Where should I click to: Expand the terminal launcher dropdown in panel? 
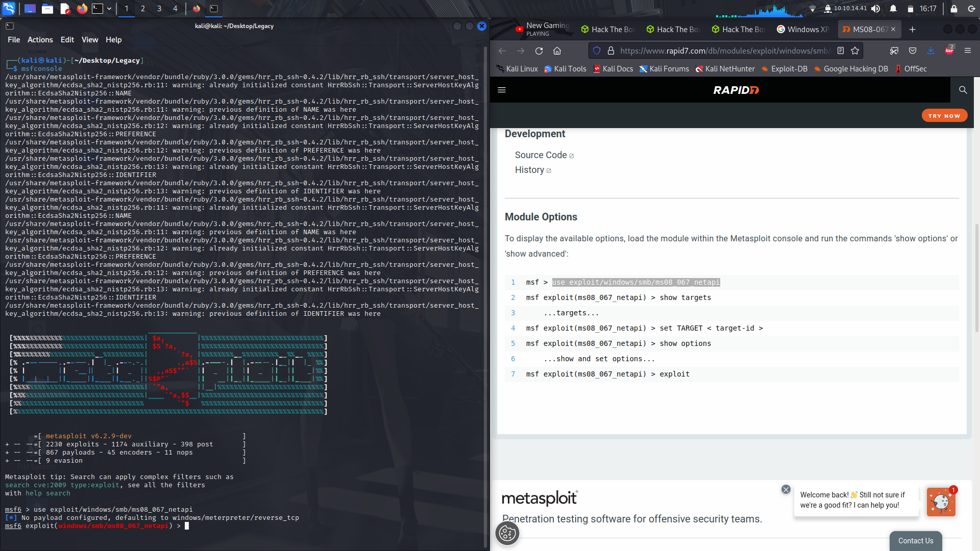[109, 9]
